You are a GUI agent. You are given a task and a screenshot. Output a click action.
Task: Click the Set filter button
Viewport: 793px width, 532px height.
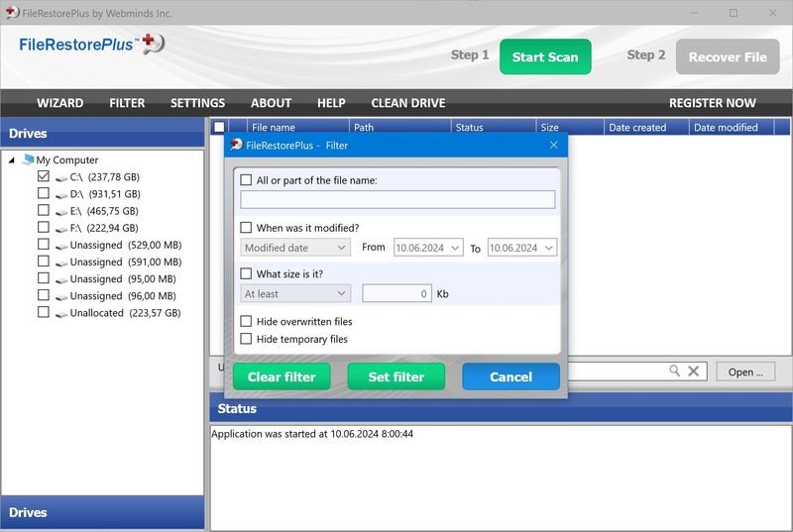point(396,376)
